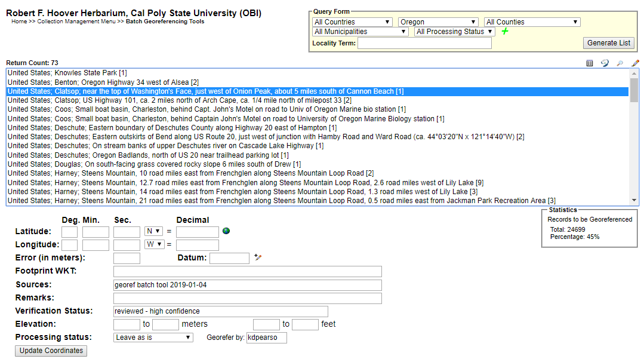Click the Footprint WKT input field

[x=248, y=272]
